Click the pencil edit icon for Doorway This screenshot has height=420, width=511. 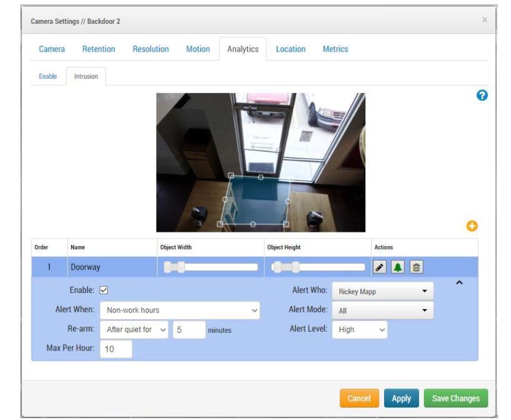tap(379, 268)
